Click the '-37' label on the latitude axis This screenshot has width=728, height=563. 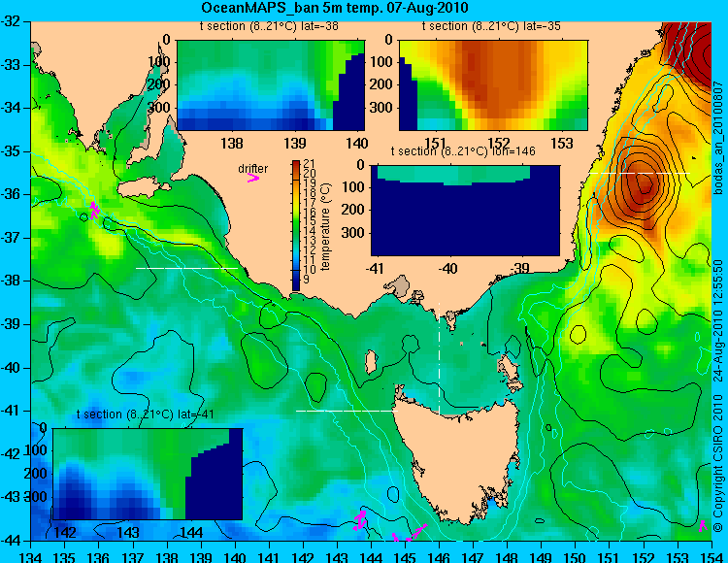(x=11, y=238)
